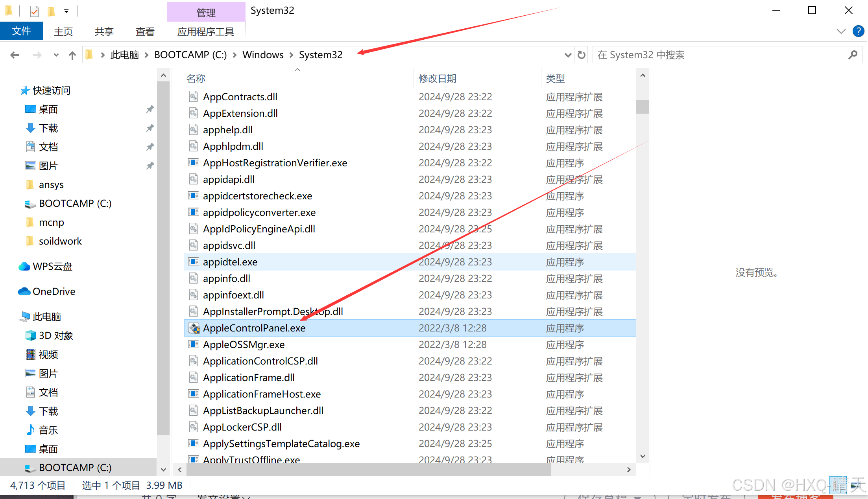Viewport: 868px width, 499px height.
Task: Click the Back navigation arrow
Action: tap(15, 55)
